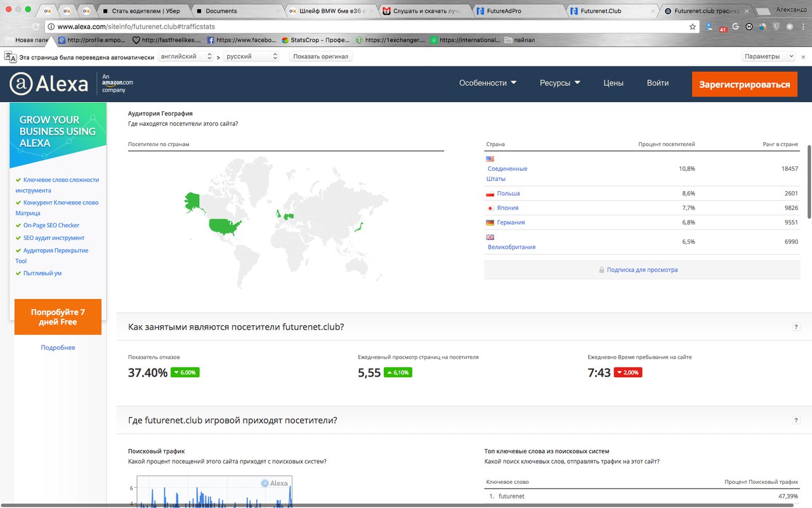Open the Великобритания country link
Screen dimensions: 812x508
tap(511, 247)
